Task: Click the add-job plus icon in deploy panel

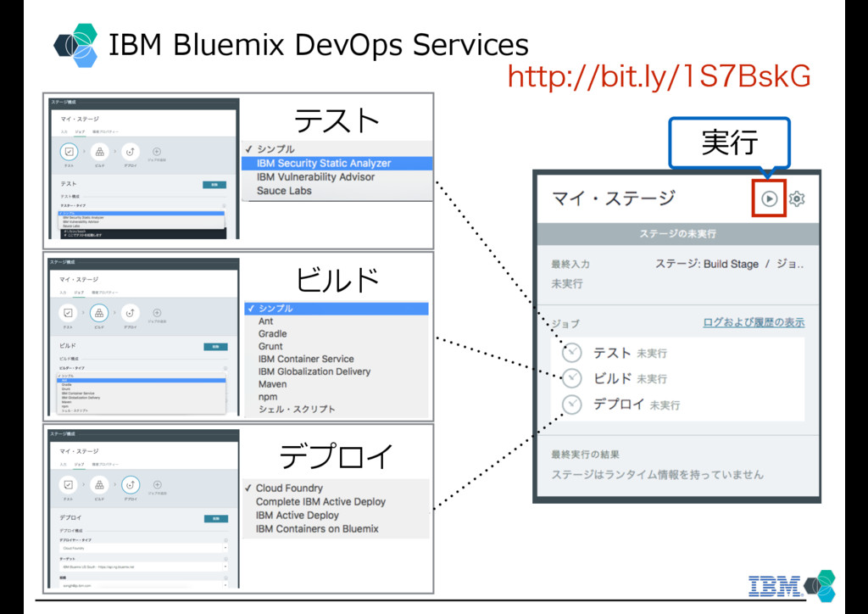Action: (157, 484)
